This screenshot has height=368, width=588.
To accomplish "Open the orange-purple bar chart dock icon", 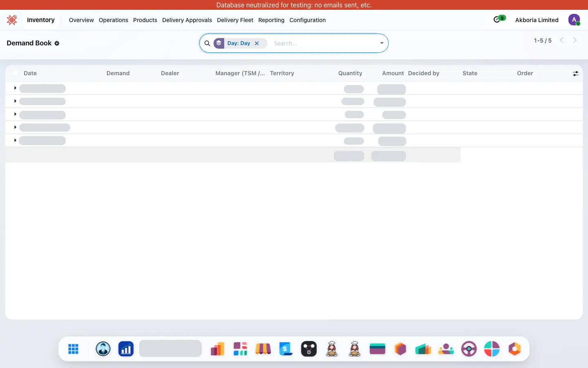I will [x=218, y=349].
